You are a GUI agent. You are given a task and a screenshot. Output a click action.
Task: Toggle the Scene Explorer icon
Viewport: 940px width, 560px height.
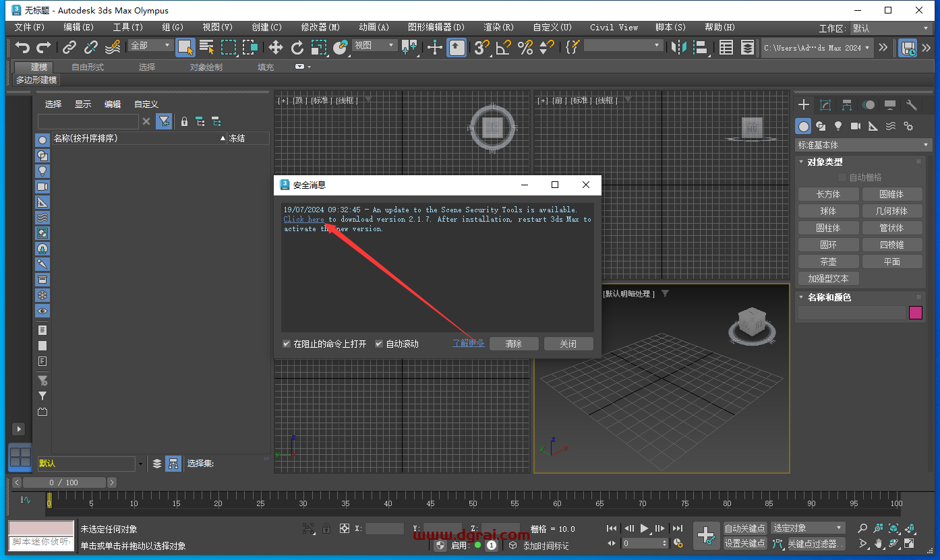pyautogui.click(x=726, y=47)
